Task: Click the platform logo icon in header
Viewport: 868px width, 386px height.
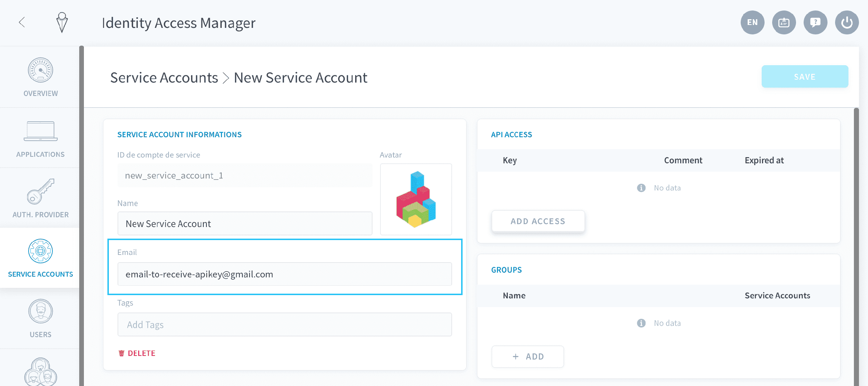Action: [x=62, y=22]
